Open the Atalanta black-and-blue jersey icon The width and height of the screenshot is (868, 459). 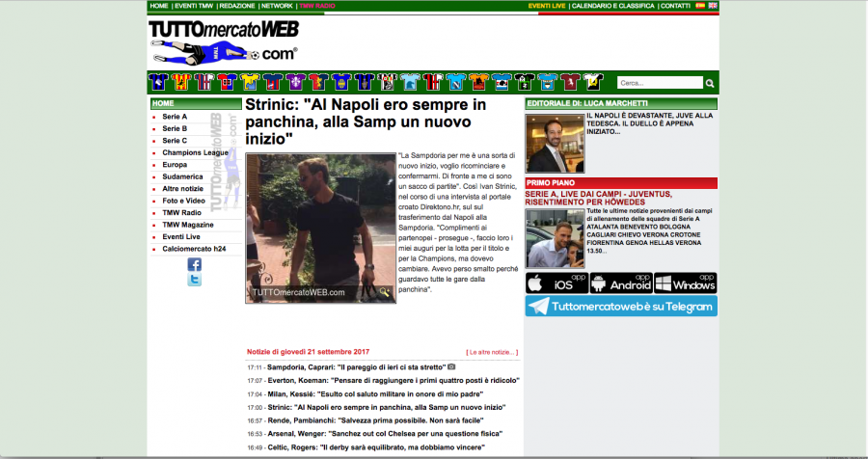click(x=158, y=82)
